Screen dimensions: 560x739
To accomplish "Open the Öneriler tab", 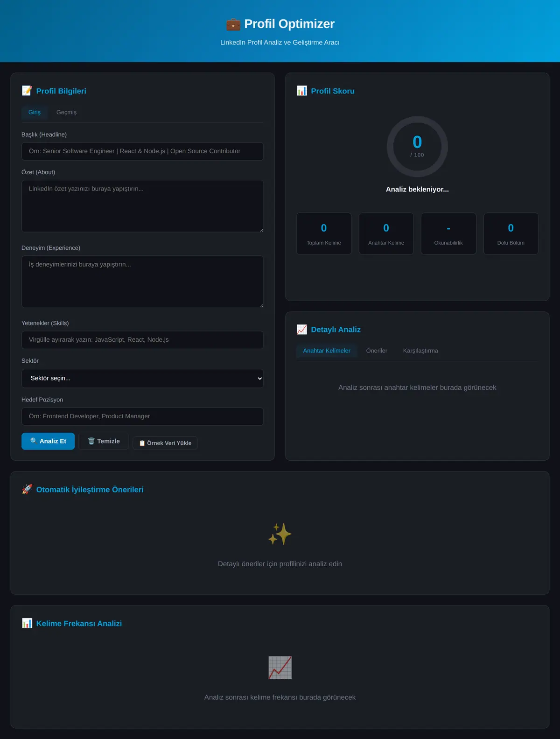I will point(377,351).
